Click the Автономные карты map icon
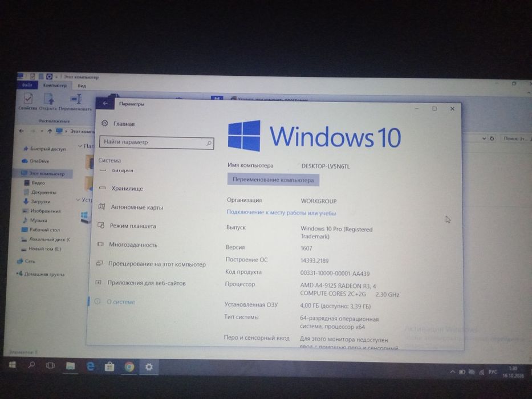 [x=101, y=206]
